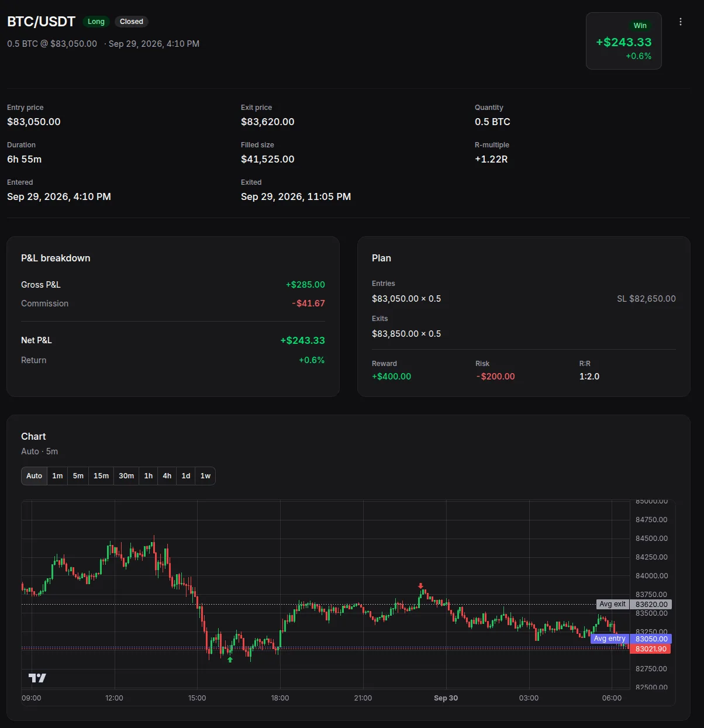This screenshot has width=704, height=728.
Task: Select the Auto timeframe
Action: 34,476
